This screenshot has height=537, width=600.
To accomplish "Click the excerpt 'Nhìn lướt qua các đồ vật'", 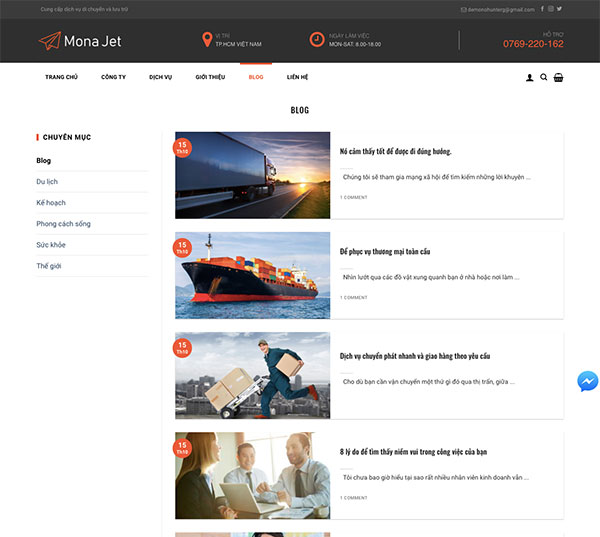I will 431,277.
